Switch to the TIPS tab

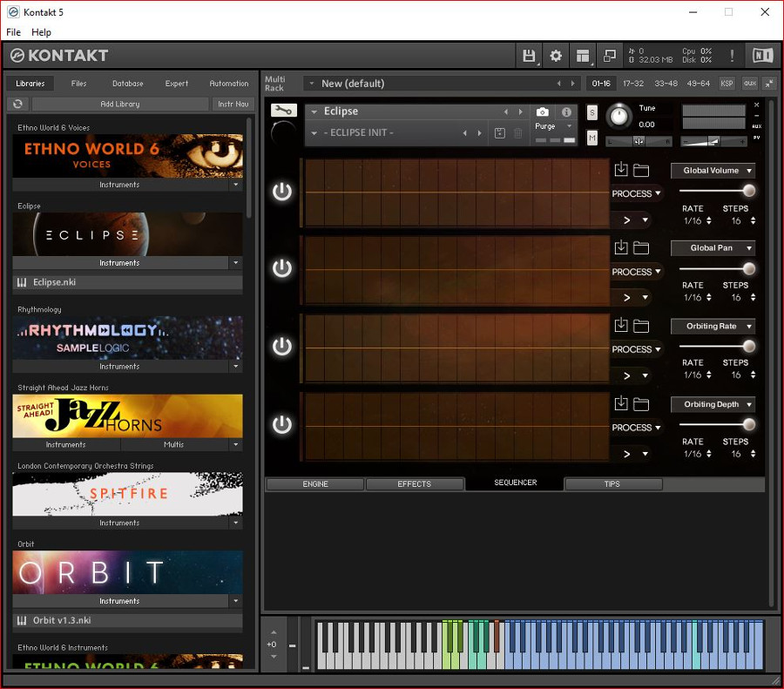pyautogui.click(x=612, y=484)
